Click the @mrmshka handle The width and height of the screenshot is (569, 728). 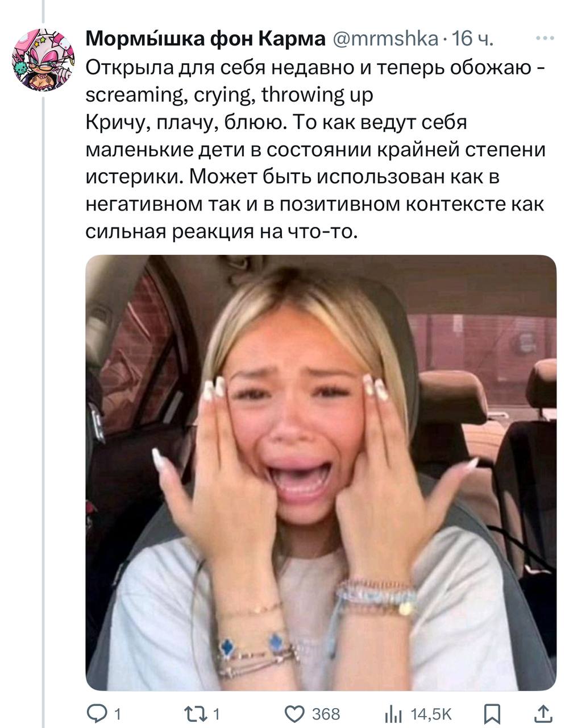click(384, 39)
